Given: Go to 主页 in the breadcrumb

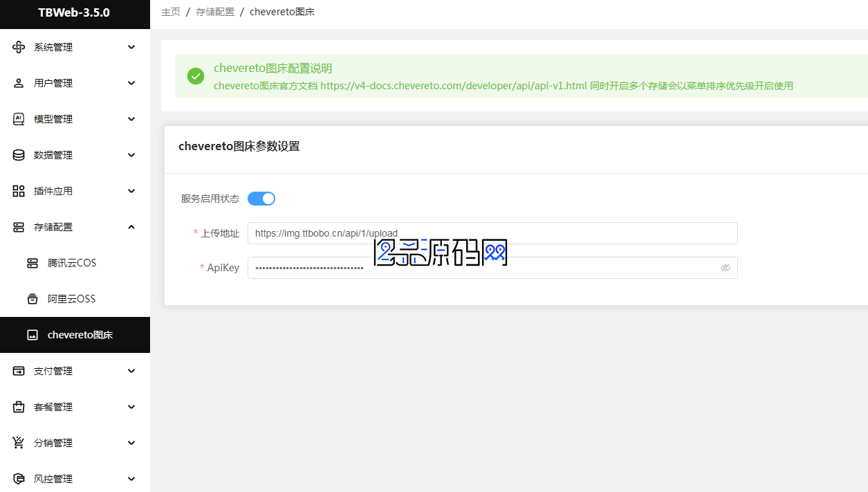Looking at the screenshot, I should click(171, 12).
